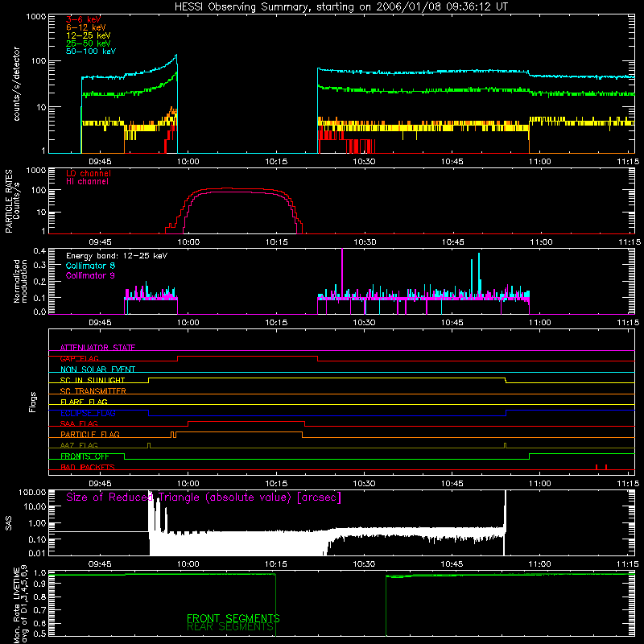Click the Flags axis label
The height and width of the screenshot is (644, 644).
point(32,402)
